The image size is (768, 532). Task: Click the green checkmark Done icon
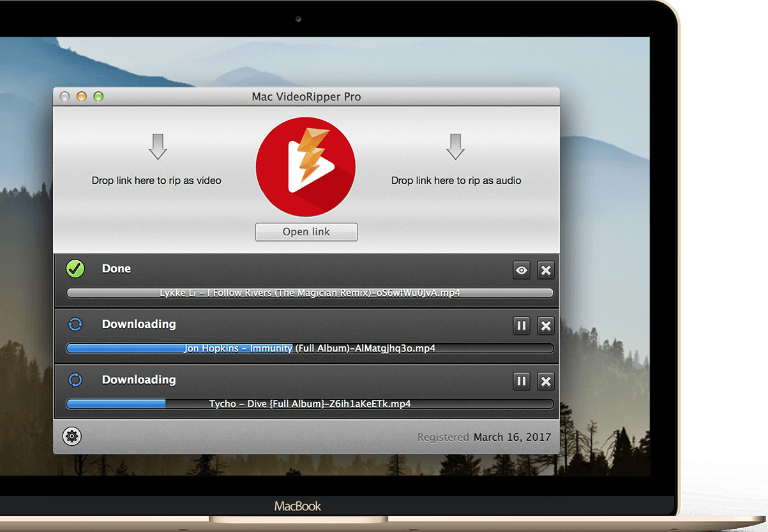(75, 269)
